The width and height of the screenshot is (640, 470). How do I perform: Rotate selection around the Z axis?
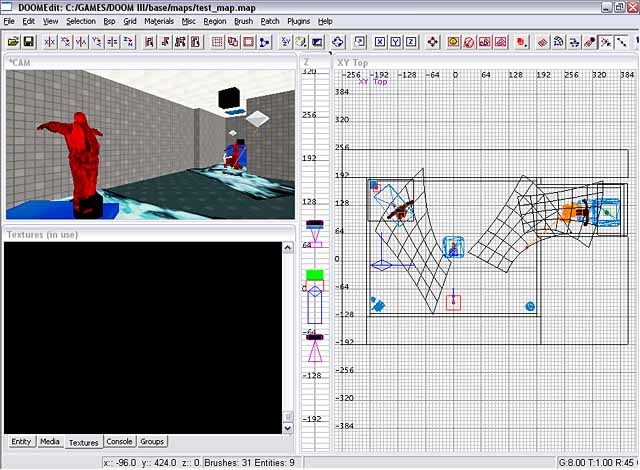tap(128, 42)
